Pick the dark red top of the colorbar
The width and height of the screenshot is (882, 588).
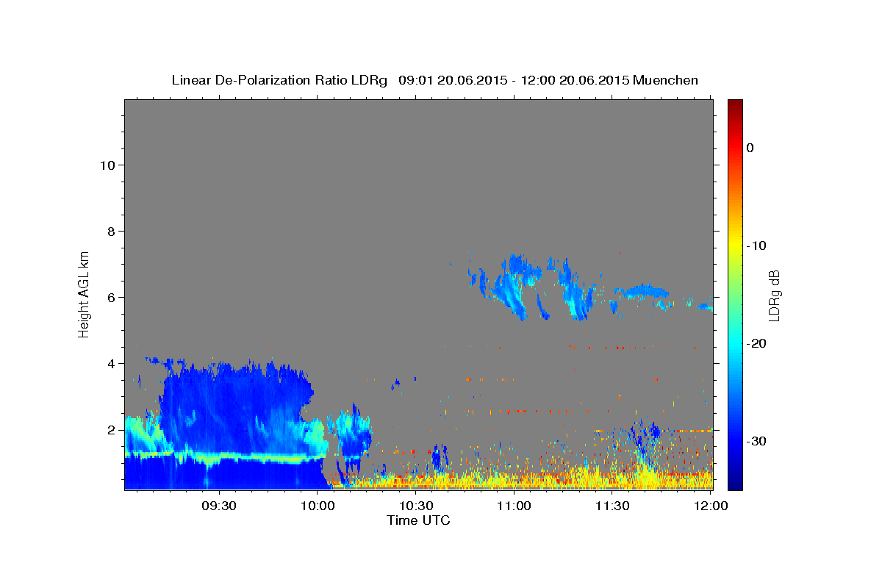(x=735, y=104)
